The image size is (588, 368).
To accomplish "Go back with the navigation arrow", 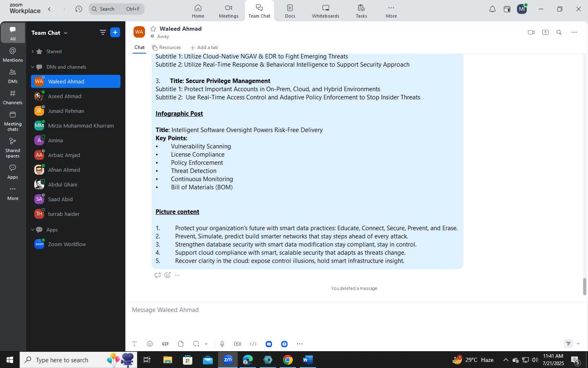I will coord(49,9).
